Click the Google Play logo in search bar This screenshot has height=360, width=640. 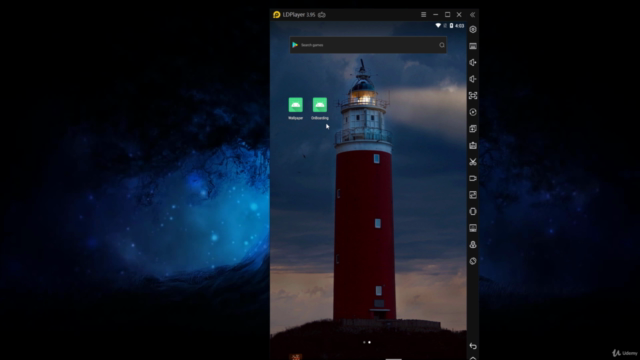tap(295, 45)
